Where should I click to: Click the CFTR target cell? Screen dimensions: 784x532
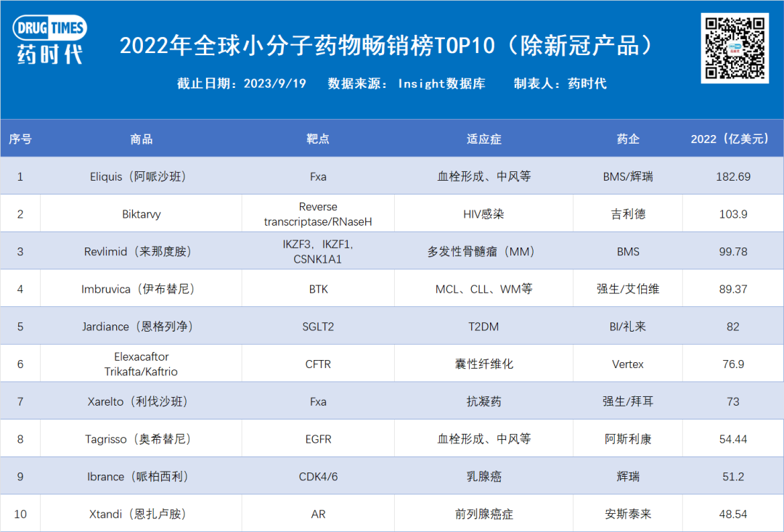click(x=318, y=364)
